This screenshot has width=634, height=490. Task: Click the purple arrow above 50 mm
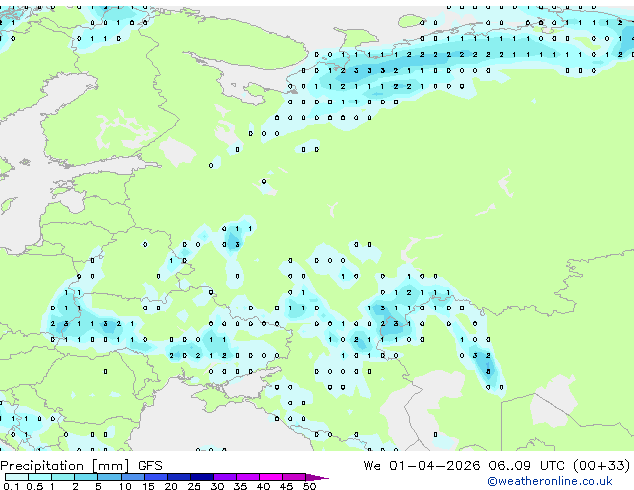[x=317, y=477]
